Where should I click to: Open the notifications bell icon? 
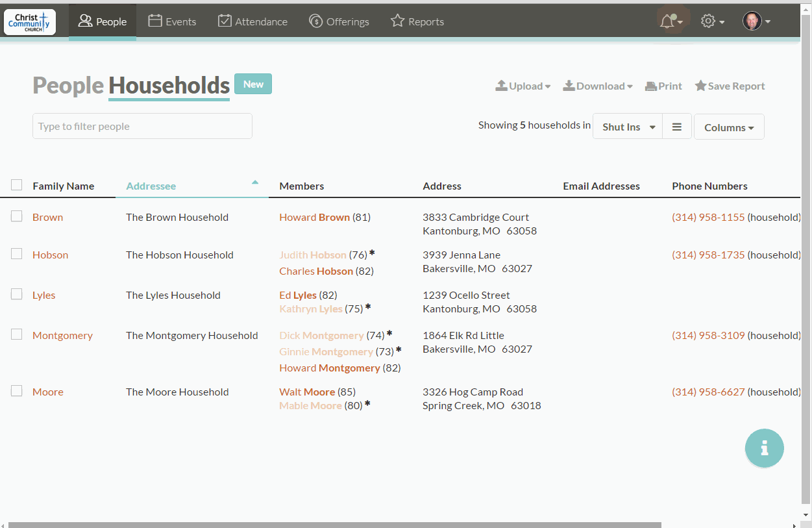pos(668,21)
